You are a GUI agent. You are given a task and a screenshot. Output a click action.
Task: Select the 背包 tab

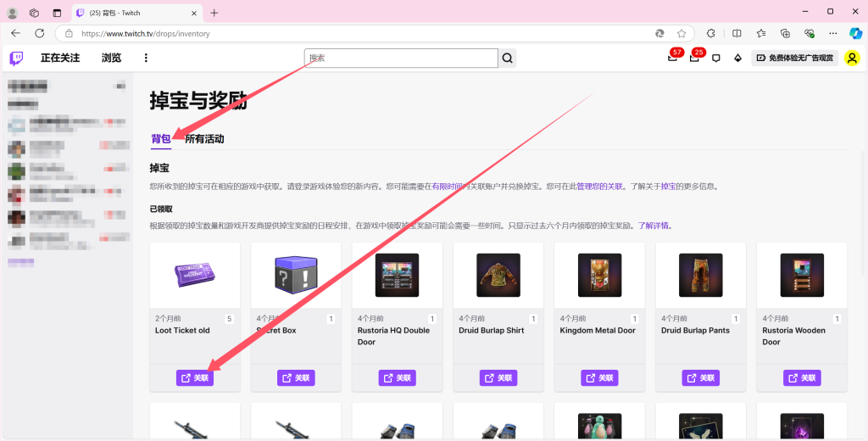coord(160,139)
